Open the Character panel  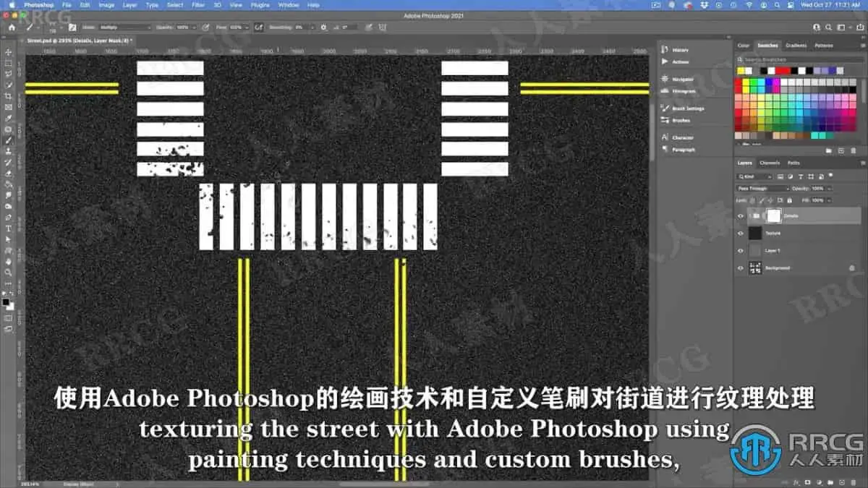coord(677,137)
